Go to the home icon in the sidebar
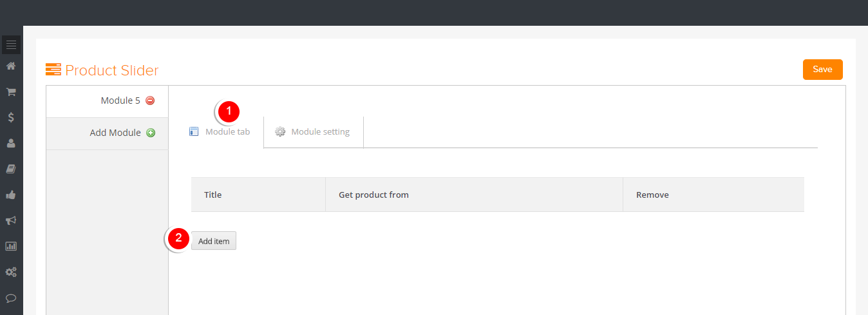 (11, 66)
